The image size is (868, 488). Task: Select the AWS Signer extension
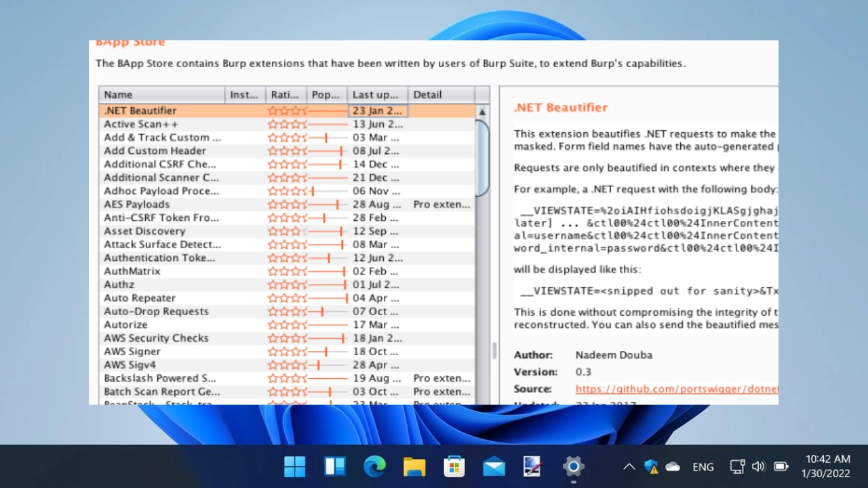point(287,352)
